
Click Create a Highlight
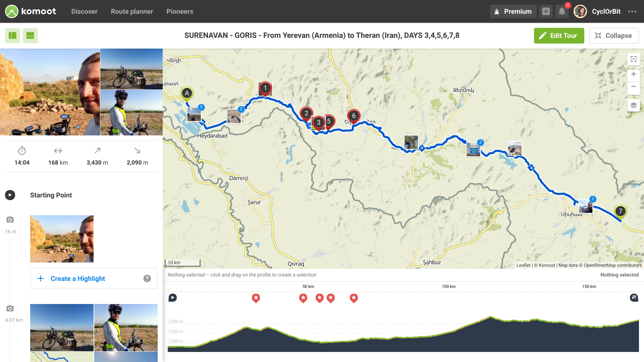77,279
